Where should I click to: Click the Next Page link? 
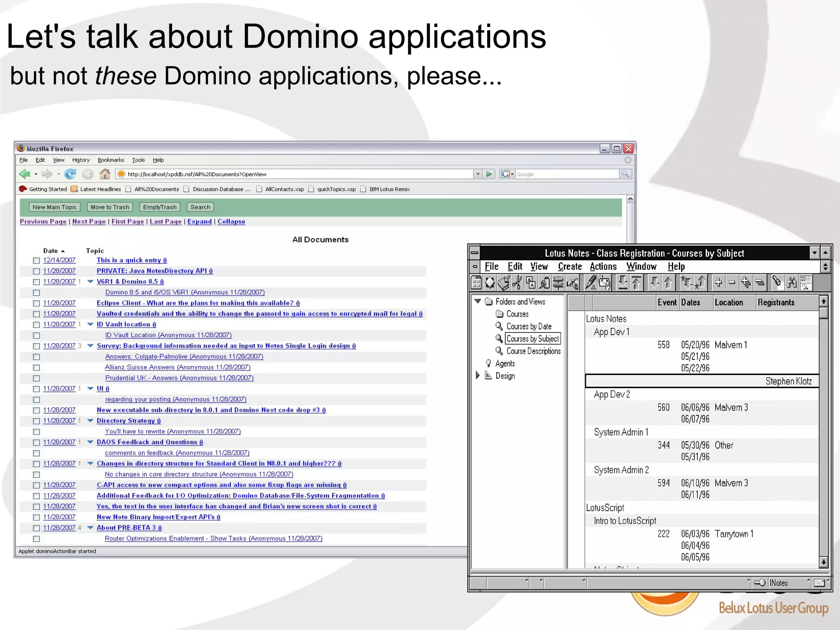pyautogui.click(x=89, y=221)
